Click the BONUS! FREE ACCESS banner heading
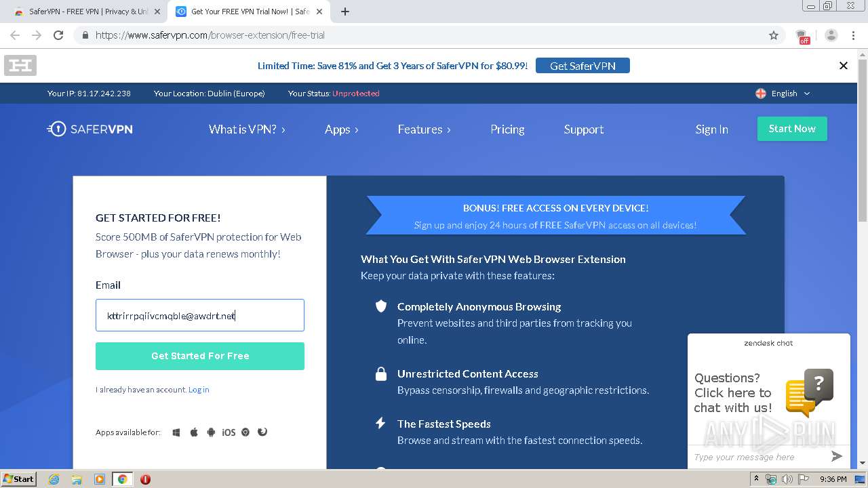Image resolution: width=868 pixels, height=488 pixels. pos(555,208)
